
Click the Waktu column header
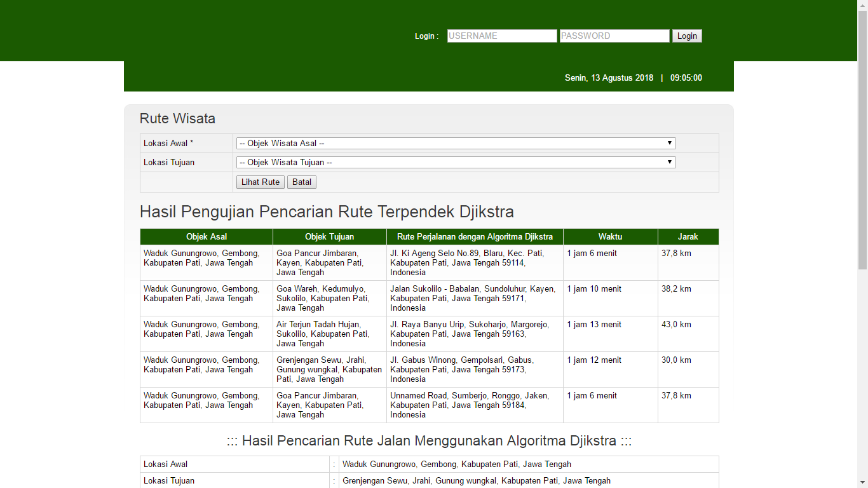click(610, 237)
